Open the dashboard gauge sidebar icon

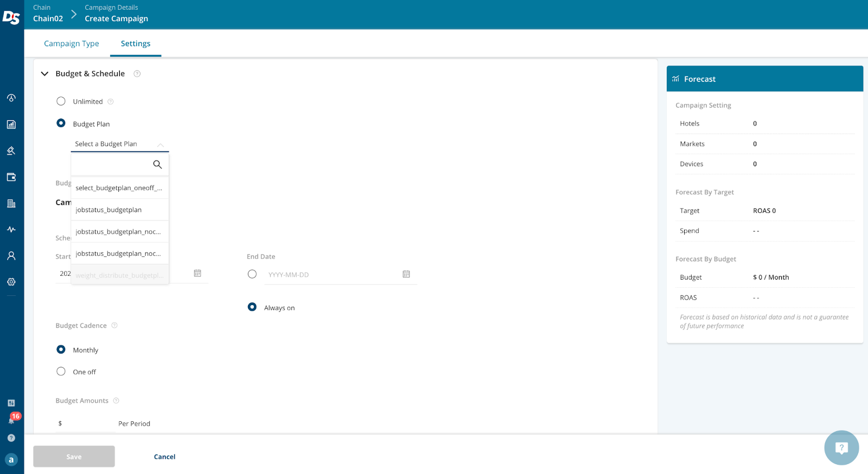pos(11,98)
